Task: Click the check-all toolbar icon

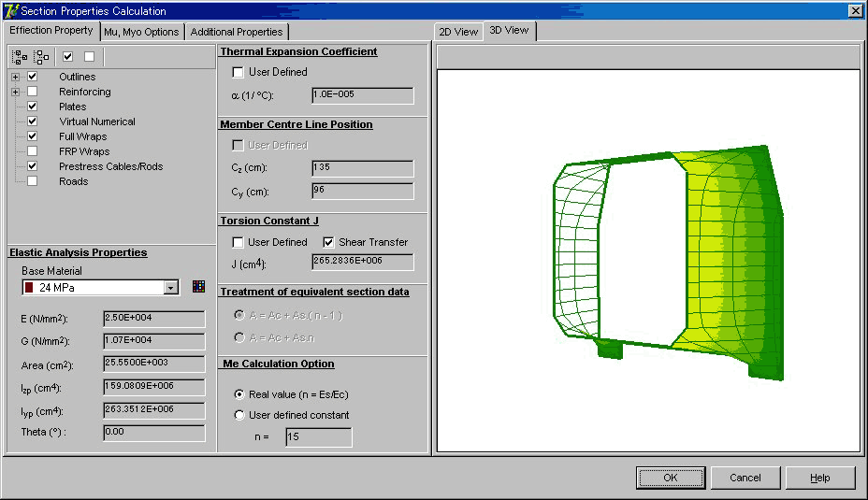Action: [68, 56]
